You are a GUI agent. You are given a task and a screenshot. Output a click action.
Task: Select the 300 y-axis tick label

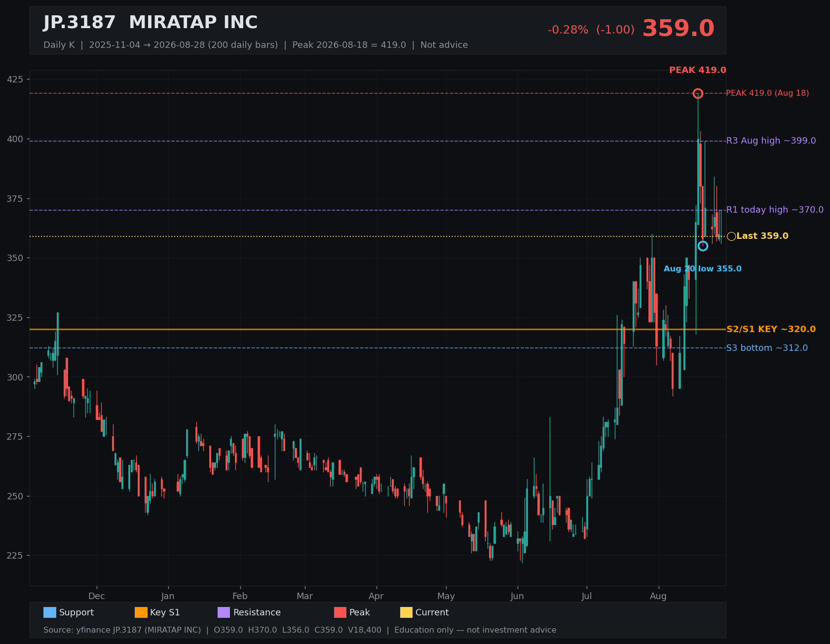(x=15, y=377)
